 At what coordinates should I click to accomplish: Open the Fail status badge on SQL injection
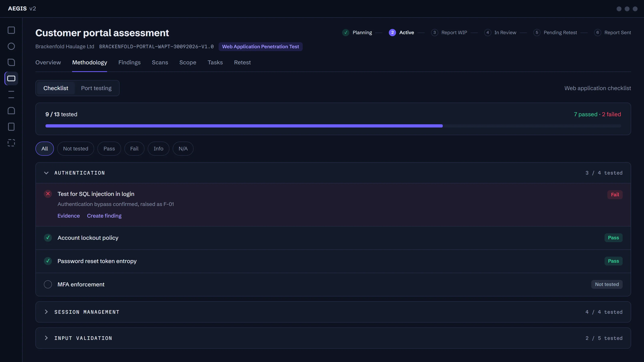(615, 195)
